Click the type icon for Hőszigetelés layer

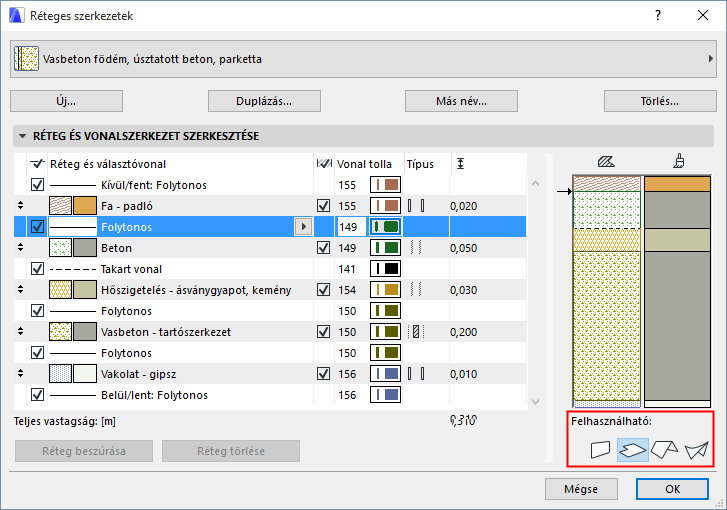coord(416,290)
